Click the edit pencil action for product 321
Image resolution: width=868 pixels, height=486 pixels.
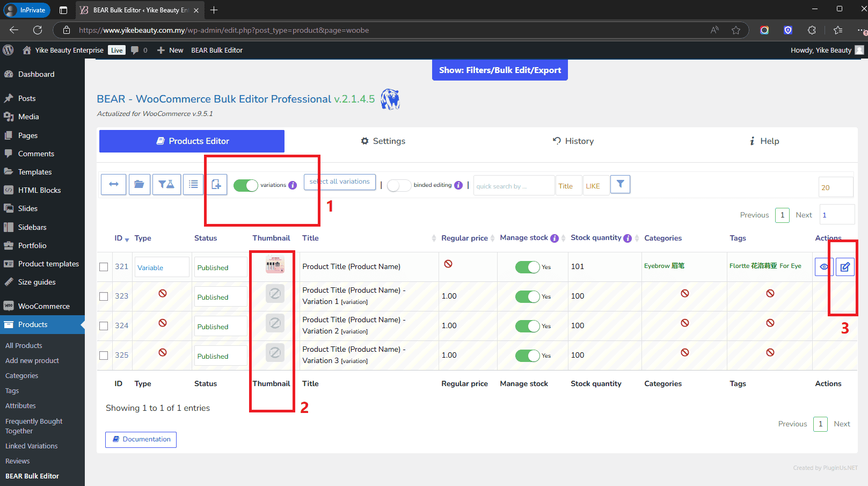(x=845, y=267)
